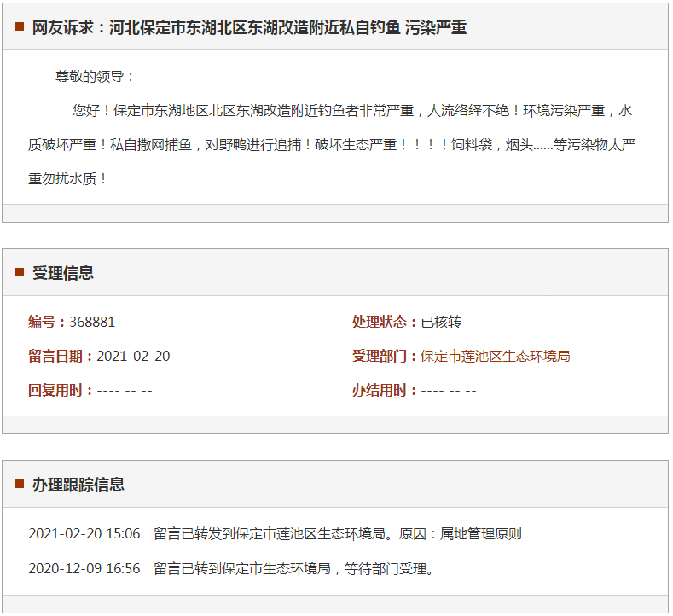Click the 已核转 processing status value
Screen dimensions: 673x616
point(441,322)
